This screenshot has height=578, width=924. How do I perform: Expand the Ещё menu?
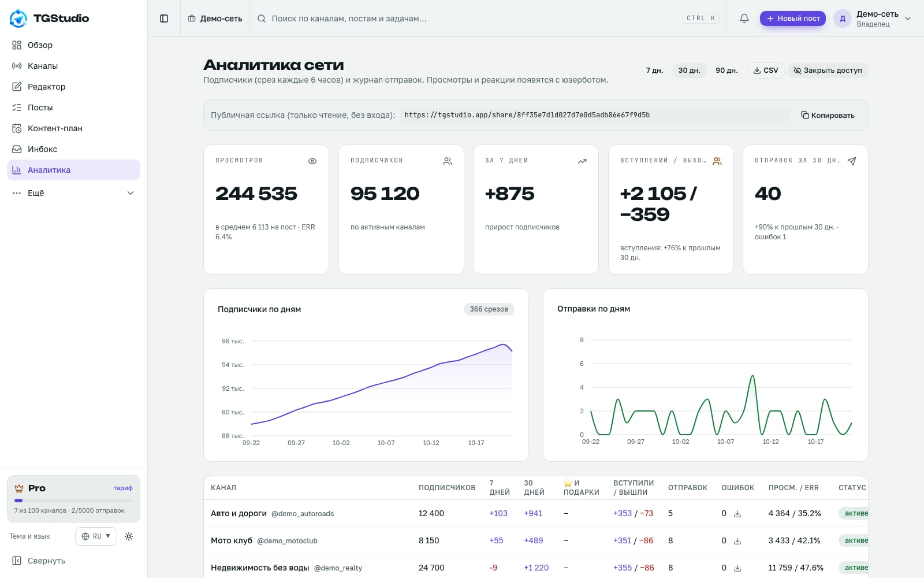point(73,193)
